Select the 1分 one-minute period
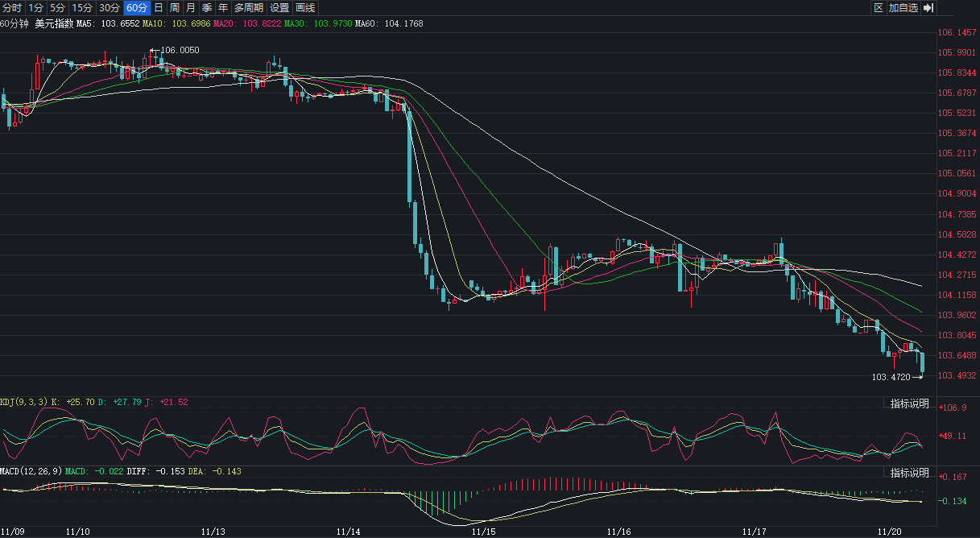This screenshot has height=538, width=980. click(35, 8)
